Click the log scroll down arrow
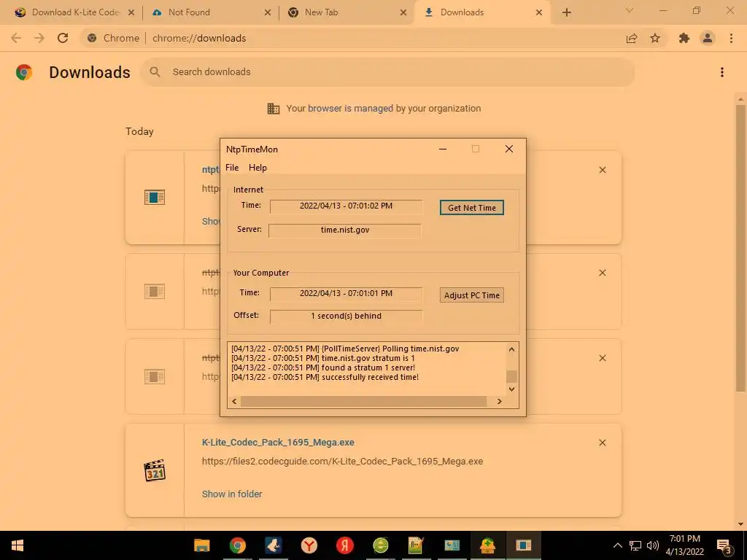The width and height of the screenshot is (747, 560). 511,389
